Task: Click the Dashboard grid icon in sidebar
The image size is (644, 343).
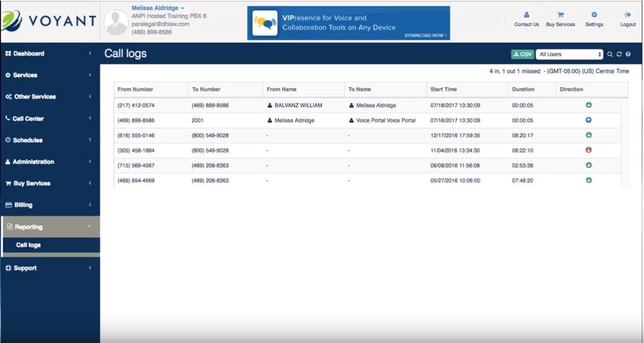Action: pyautogui.click(x=9, y=53)
